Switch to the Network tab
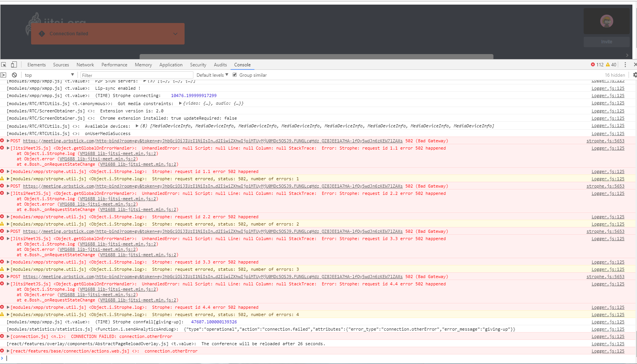Screen dimensions: 637x364 pyautogui.click(x=85, y=64)
